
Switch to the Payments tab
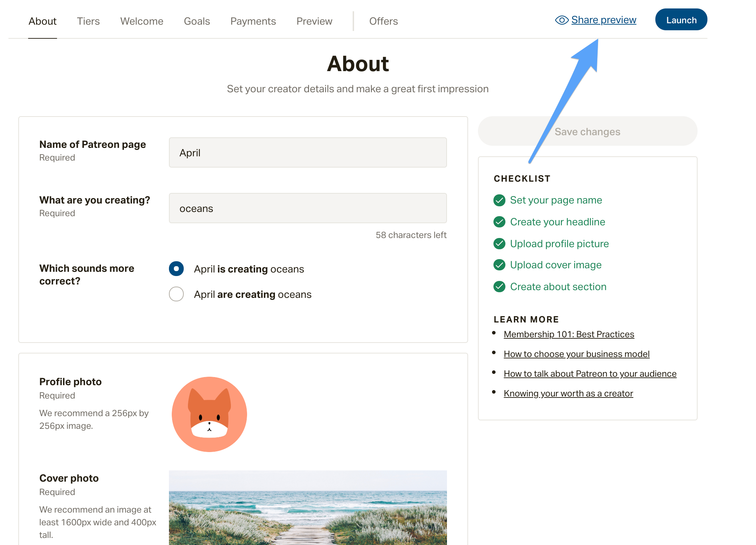pyautogui.click(x=253, y=21)
